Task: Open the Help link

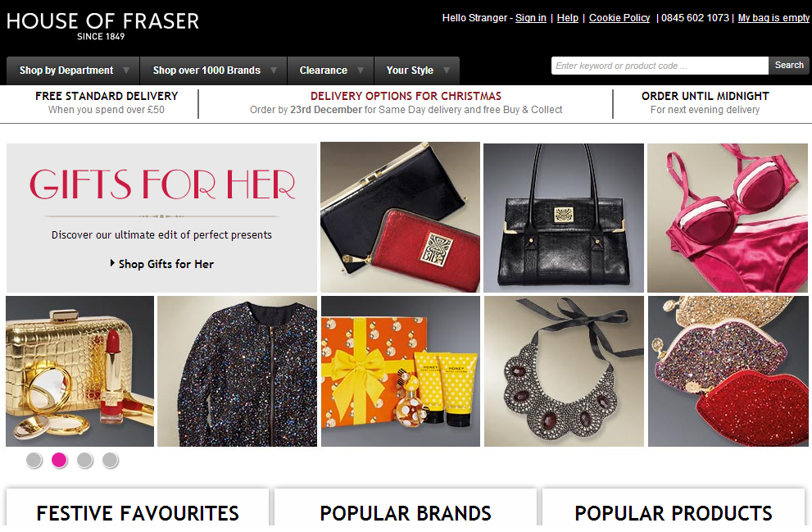Action: (x=568, y=17)
